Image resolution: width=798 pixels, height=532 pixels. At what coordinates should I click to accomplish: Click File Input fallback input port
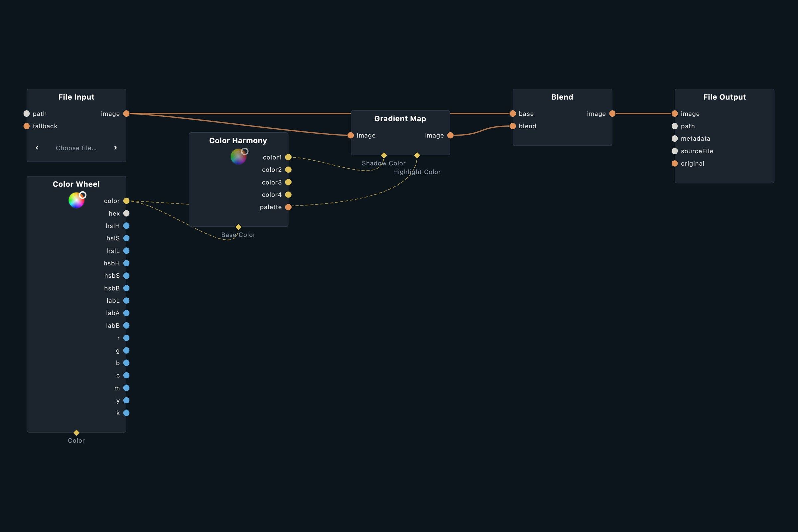click(x=27, y=126)
